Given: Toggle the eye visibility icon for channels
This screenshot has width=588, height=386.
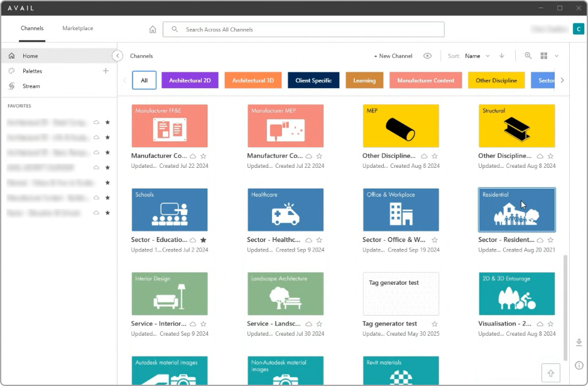Looking at the screenshot, I should tap(428, 56).
